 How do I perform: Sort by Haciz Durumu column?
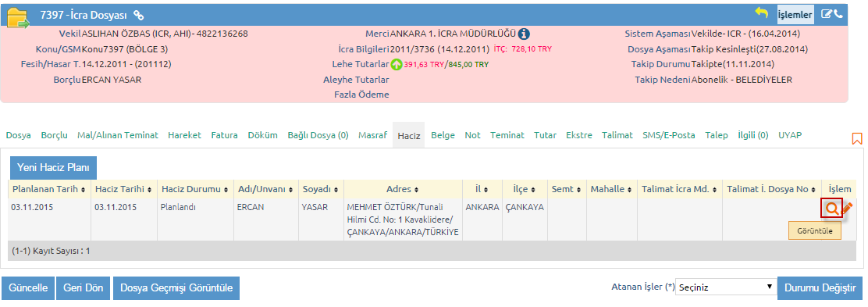pyautogui.click(x=194, y=190)
